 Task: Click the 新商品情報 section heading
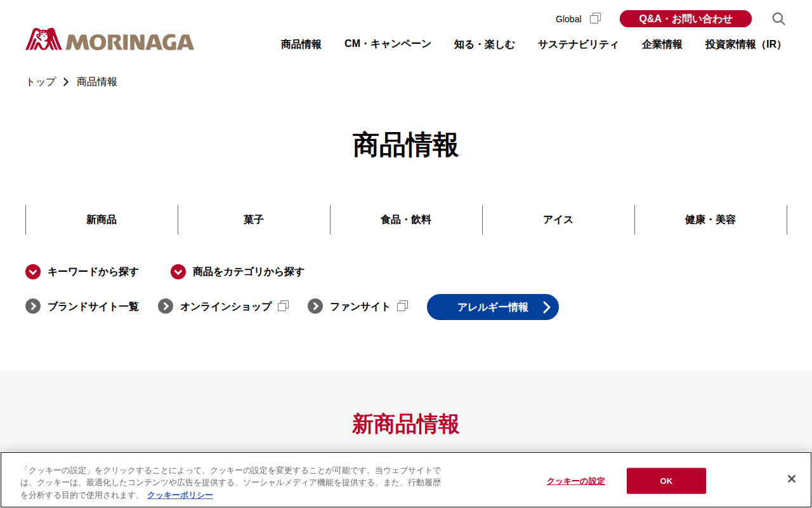pos(406,424)
